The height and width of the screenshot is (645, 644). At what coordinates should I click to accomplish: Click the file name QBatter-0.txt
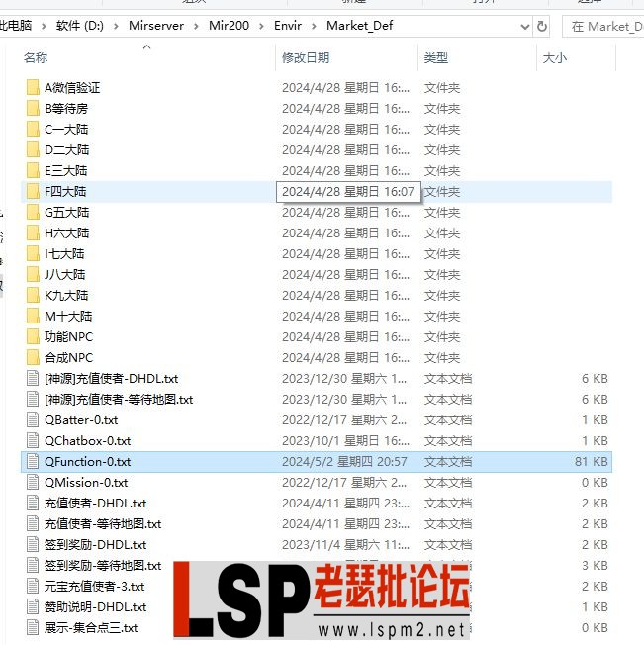81,420
